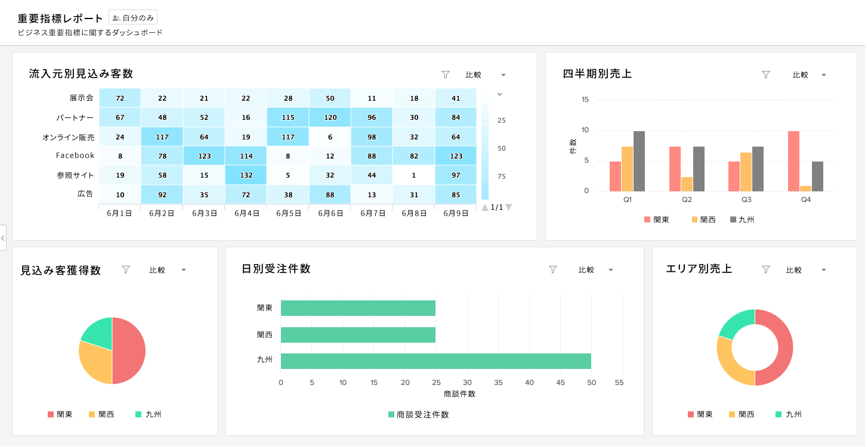Click filter icon on 日別受注件数 chart
The height and width of the screenshot is (447, 868).
pyautogui.click(x=552, y=269)
